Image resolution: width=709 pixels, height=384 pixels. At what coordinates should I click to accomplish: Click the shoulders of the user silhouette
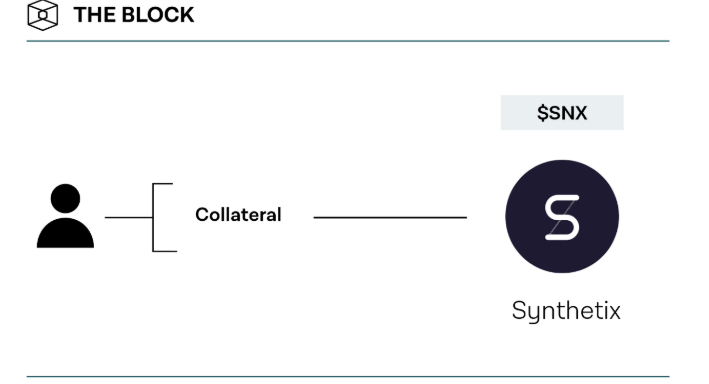[x=65, y=232]
